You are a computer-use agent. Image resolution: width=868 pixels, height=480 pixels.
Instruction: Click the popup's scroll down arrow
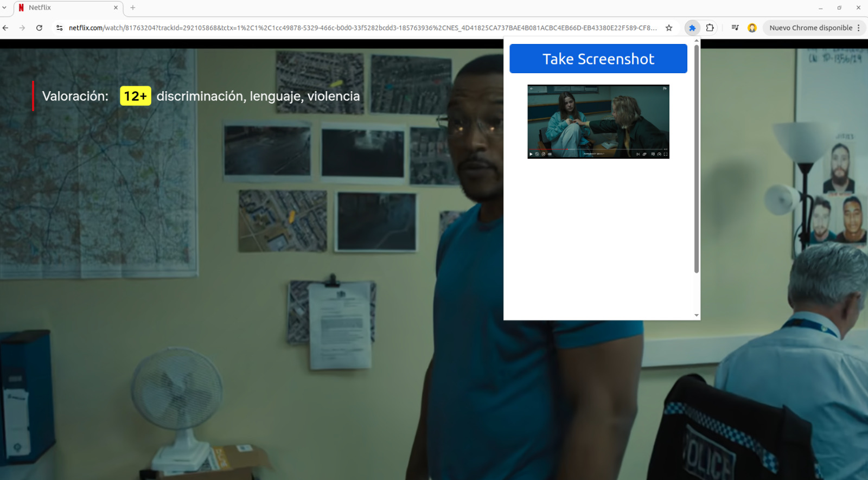tap(697, 315)
